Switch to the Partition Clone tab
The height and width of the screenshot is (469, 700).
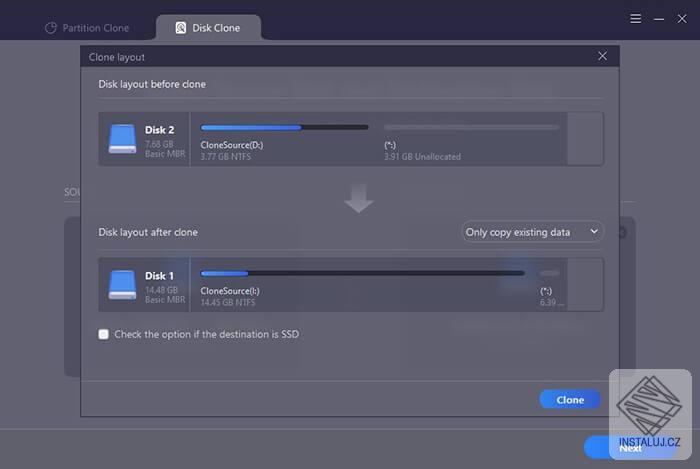(x=87, y=28)
